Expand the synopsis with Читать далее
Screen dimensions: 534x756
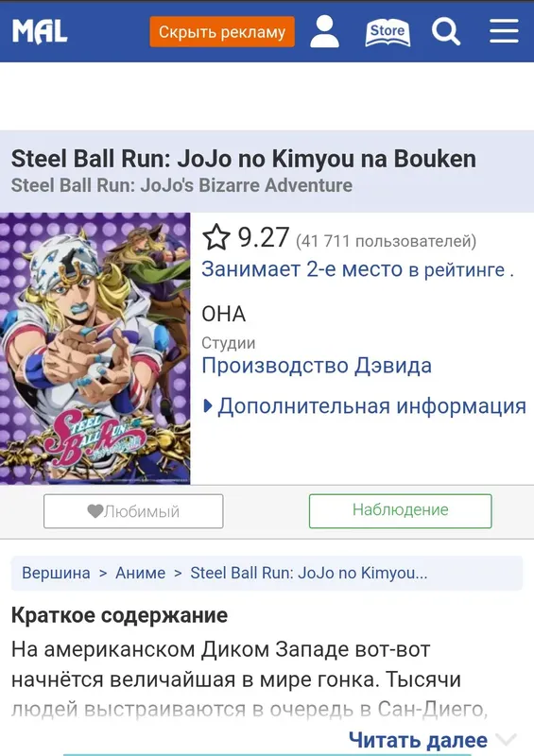point(418,740)
